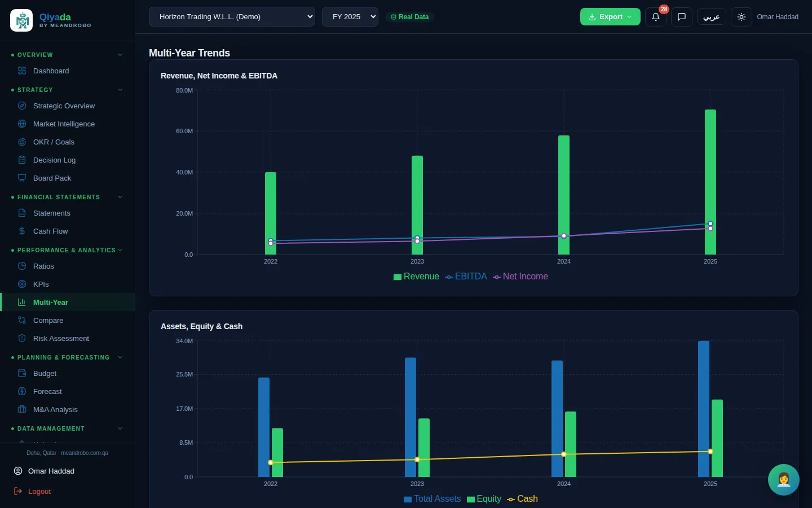812x508 pixels.
Task: Click the Risk Assessment shield icon
Action: click(22, 339)
